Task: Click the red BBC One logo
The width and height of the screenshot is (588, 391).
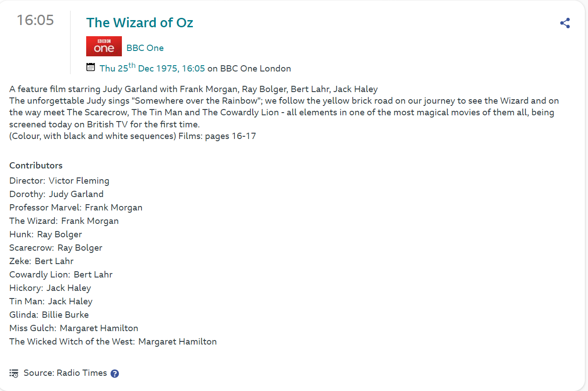Action: (104, 46)
